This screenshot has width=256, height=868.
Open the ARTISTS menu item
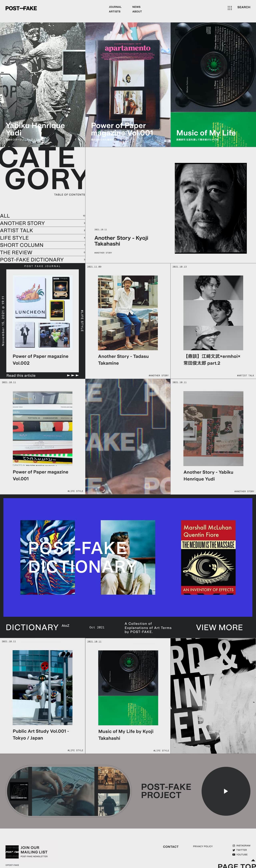tap(114, 11)
